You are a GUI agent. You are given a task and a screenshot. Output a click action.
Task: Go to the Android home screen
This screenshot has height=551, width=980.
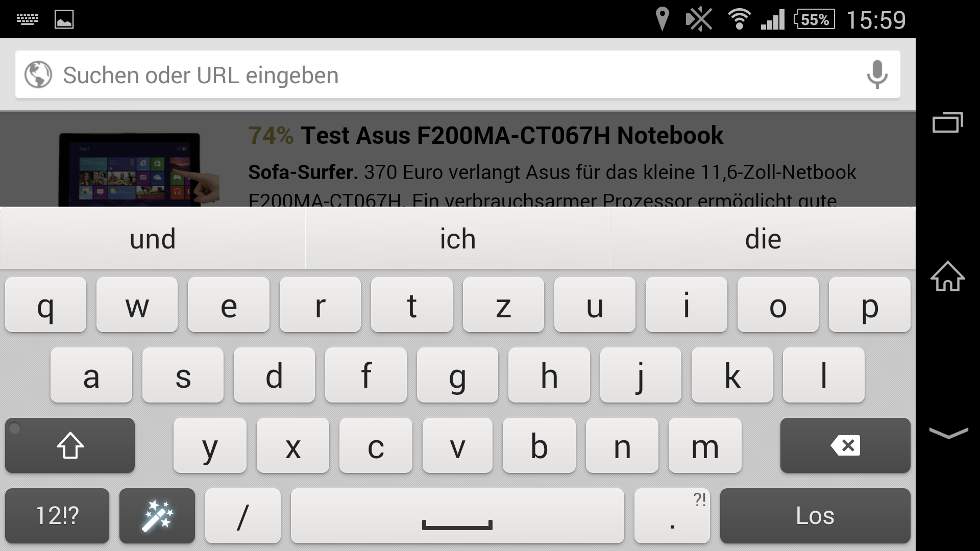(x=947, y=276)
